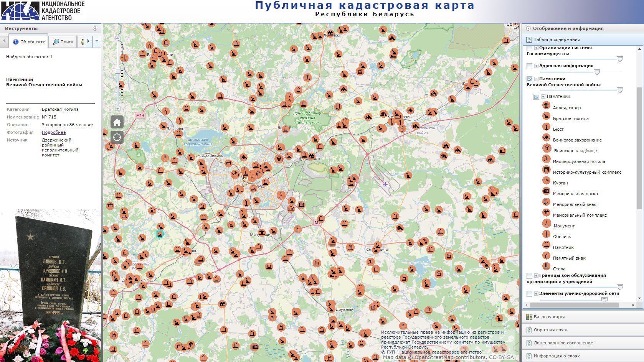Image resolution: width=644 pixels, height=362 pixels.
Task: Open the Базовая карта section
Action: click(549, 317)
